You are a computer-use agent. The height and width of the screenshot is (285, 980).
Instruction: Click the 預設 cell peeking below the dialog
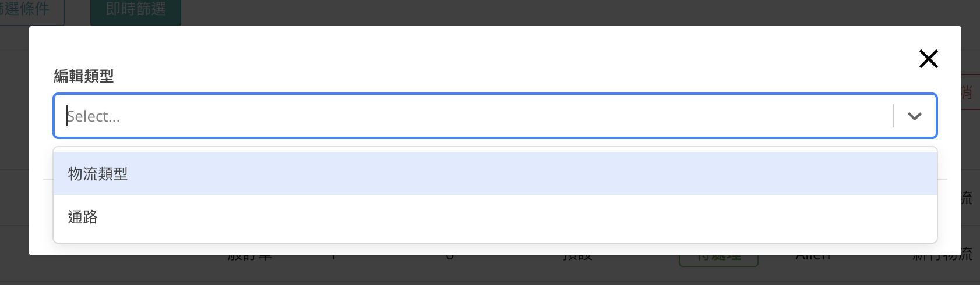point(577,258)
